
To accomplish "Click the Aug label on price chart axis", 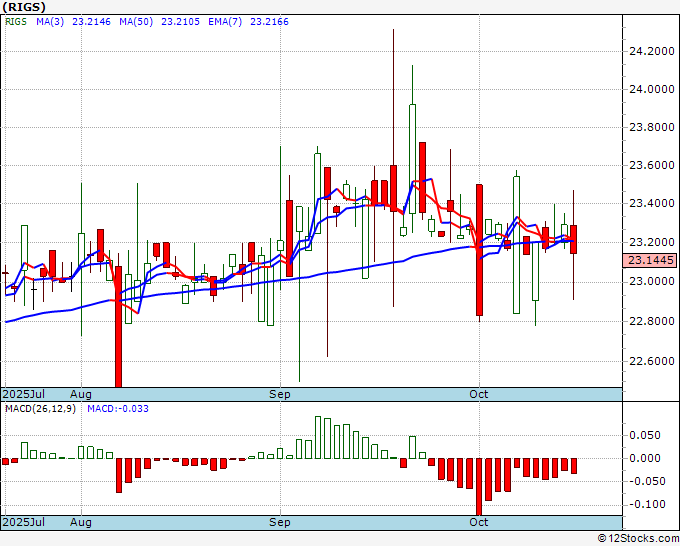I will click(x=81, y=394).
